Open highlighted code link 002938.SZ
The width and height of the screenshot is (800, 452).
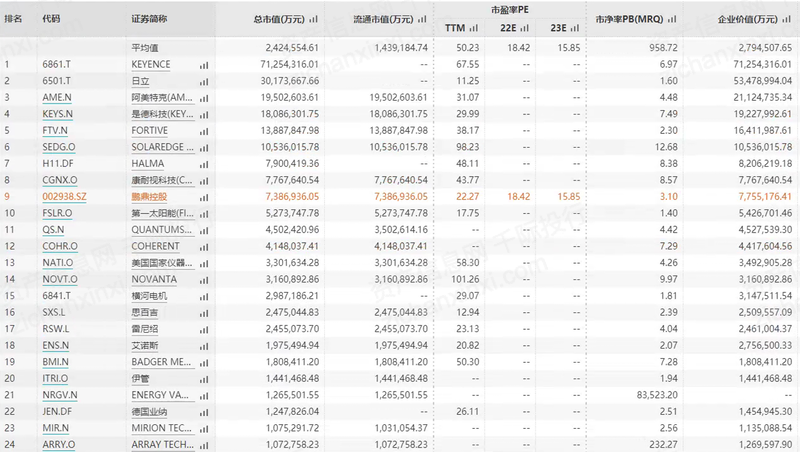pyautogui.click(x=64, y=196)
